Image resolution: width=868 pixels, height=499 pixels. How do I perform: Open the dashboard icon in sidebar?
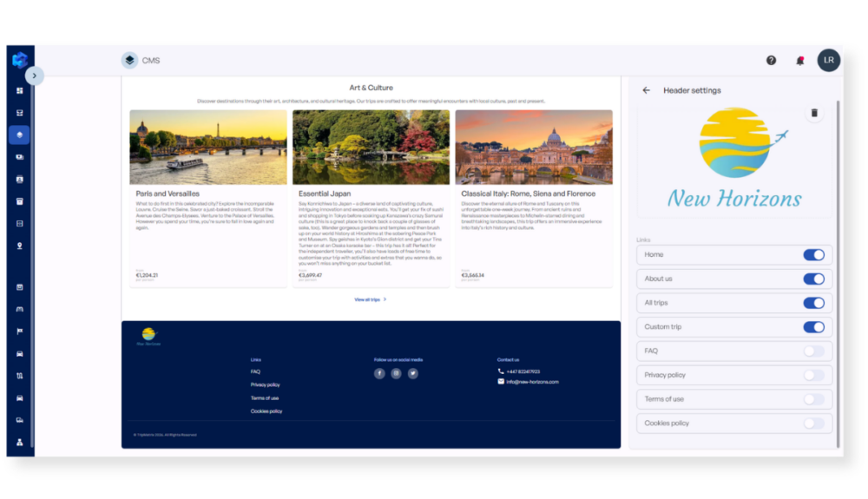[x=19, y=91]
